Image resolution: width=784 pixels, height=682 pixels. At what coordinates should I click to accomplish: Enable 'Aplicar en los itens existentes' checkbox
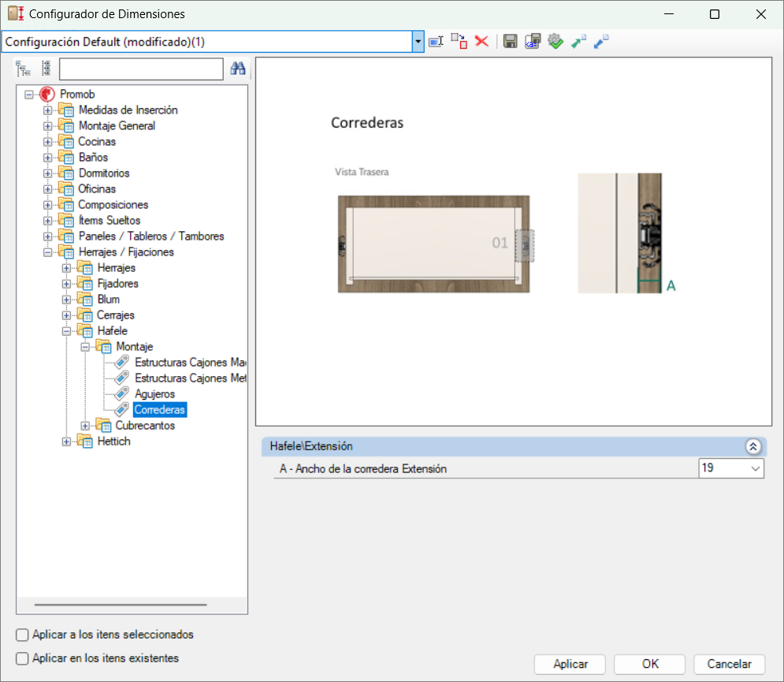pyautogui.click(x=22, y=658)
